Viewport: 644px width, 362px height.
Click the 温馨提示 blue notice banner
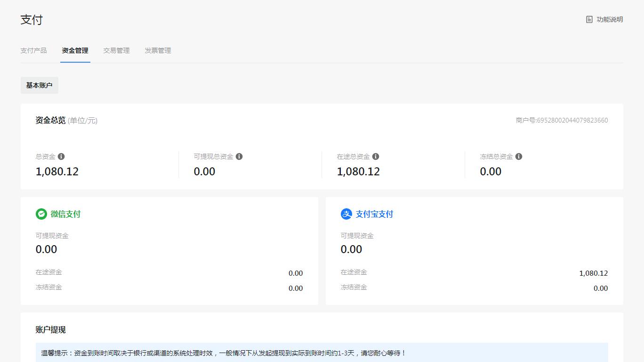pyautogui.click(x=322, y=353)
